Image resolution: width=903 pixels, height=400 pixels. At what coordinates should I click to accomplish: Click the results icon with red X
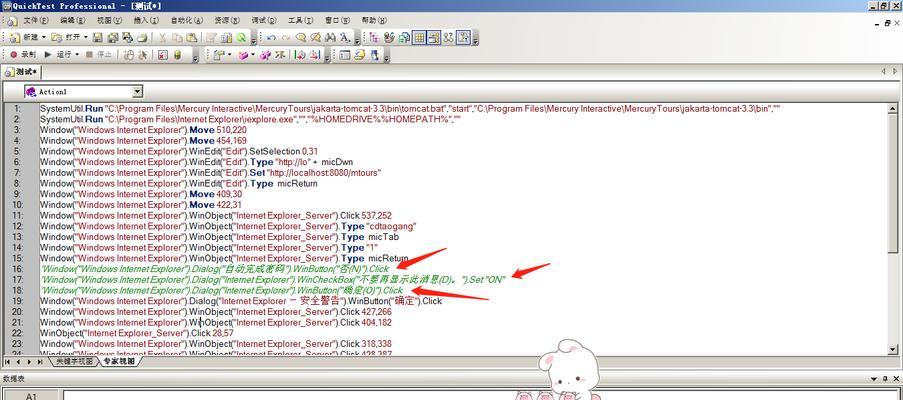(x=162, y=55)
